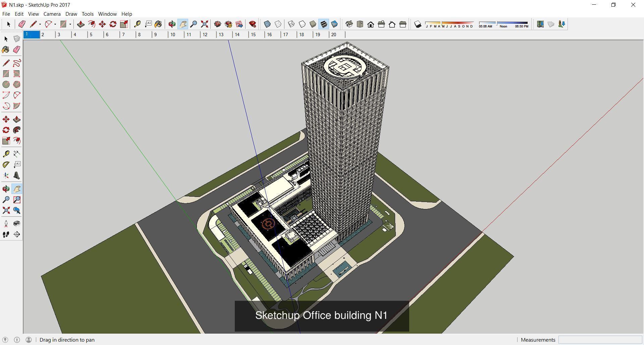Select the Position Camera tool
This screenshot has height=345, width=644.
pyautogui.click(x=6, y=224)
